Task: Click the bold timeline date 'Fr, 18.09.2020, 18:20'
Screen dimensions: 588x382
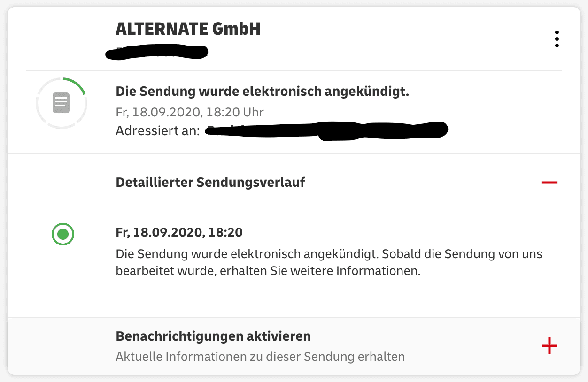Action: 179,232
